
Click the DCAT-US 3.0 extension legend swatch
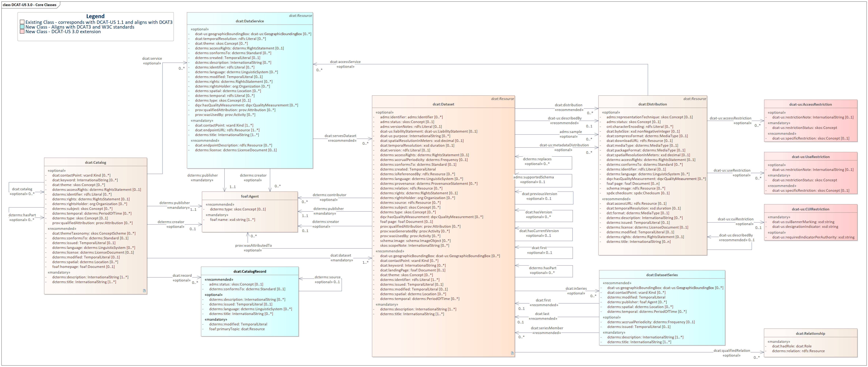(22, 31)
